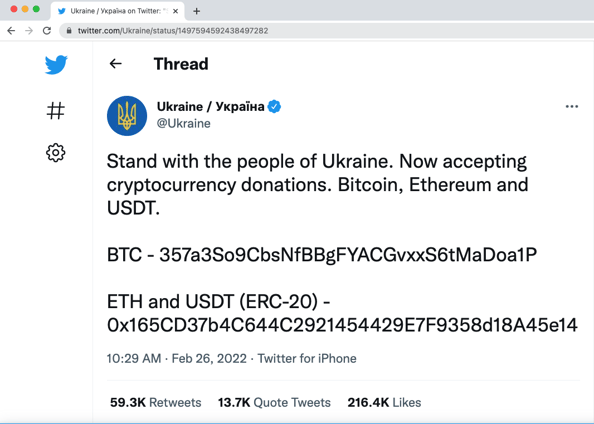Open the Explore hashtag icon
This screenshot has height=424, width=594.
[56, 111]
